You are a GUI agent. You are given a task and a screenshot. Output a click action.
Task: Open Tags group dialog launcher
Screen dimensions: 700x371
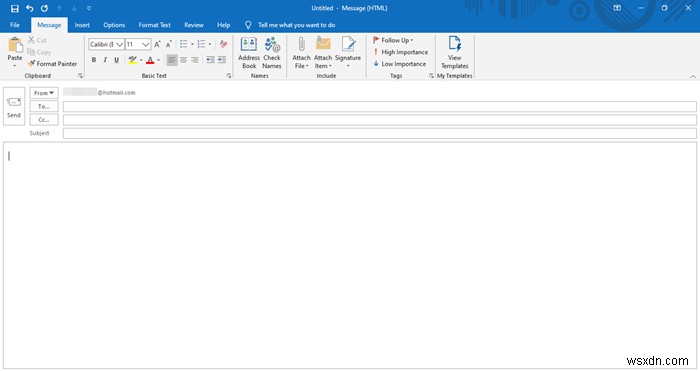[x=431, y=76]
